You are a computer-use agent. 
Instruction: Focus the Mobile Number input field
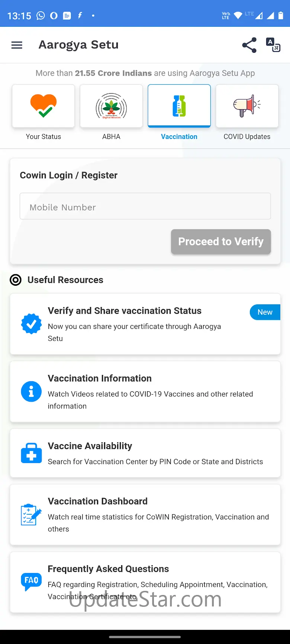pyautogui.click(x=145, y=206)
